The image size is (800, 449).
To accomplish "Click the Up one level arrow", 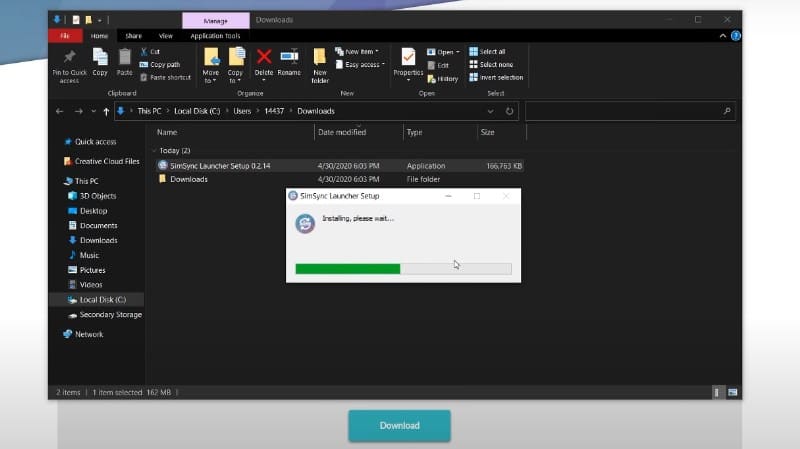I will 106,111.
